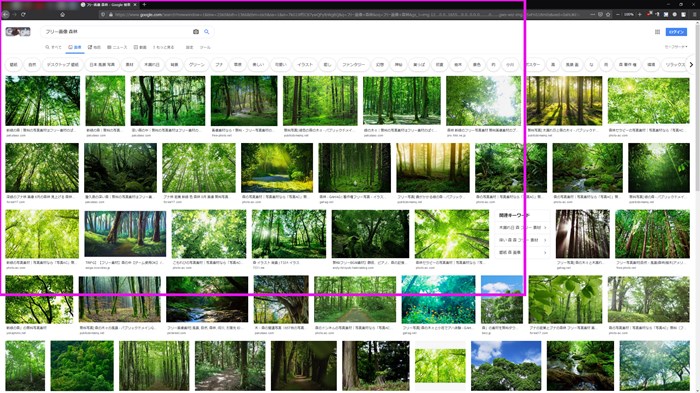Filter by the ブナ chip
Screen dimensions: 700x393
click(219, 64)
